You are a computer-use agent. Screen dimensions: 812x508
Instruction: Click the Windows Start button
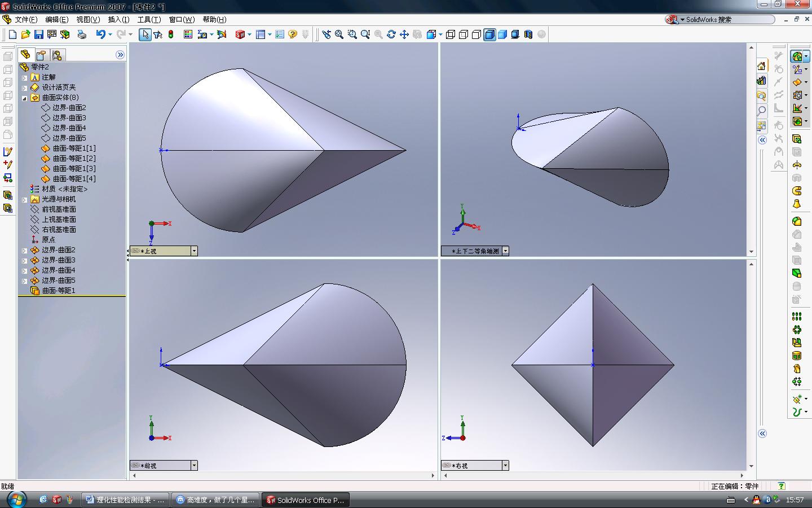[16, 500]
